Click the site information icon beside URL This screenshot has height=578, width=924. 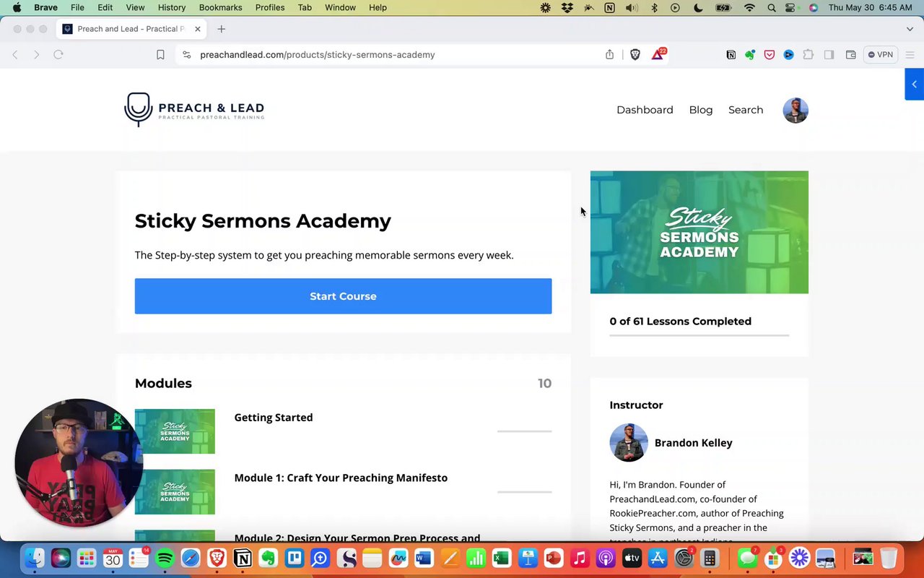point(186,54)
